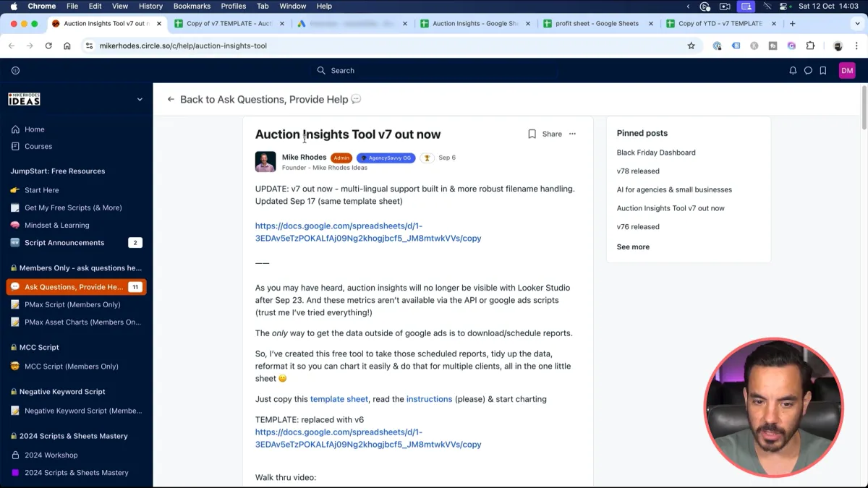Click the circular icon in Circle header left

point(15,70)
